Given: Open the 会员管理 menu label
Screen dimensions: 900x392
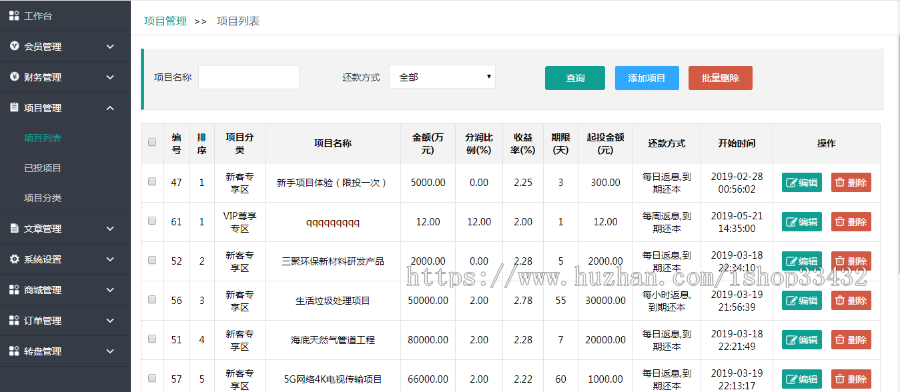Looking at the screenshot, I should click(x=42, y=46).
